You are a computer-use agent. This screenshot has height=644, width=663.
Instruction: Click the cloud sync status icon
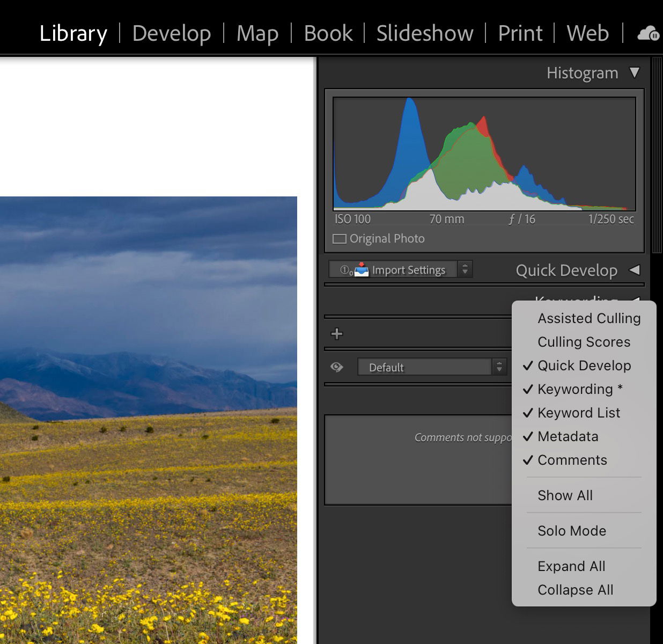pyautogui.click(x=647, y=34)
